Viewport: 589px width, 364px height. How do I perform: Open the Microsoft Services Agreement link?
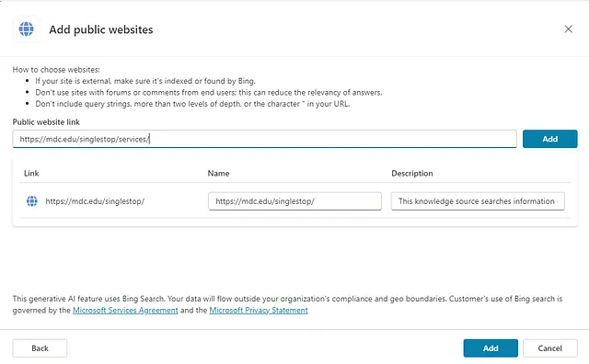coord(125,311)
